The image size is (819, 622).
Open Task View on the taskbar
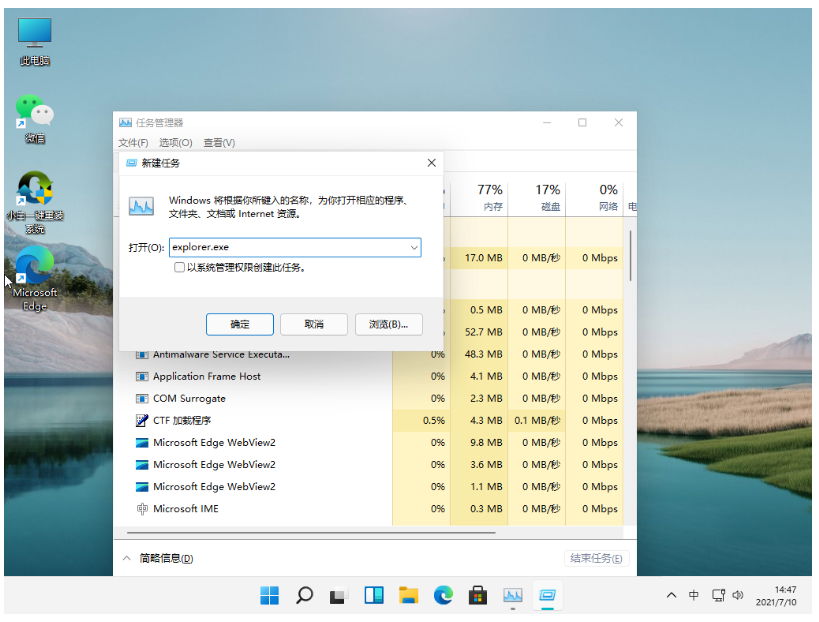pos(339,596)
